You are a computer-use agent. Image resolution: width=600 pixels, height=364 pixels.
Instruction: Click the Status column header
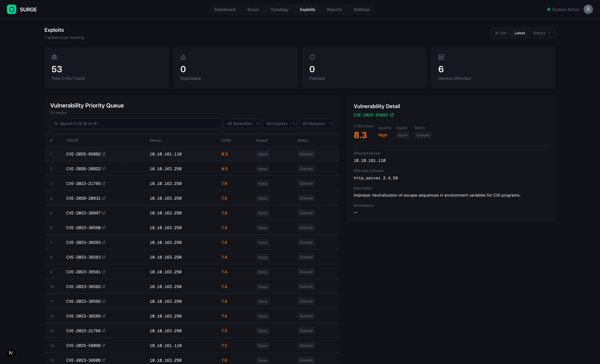(303, 140)
